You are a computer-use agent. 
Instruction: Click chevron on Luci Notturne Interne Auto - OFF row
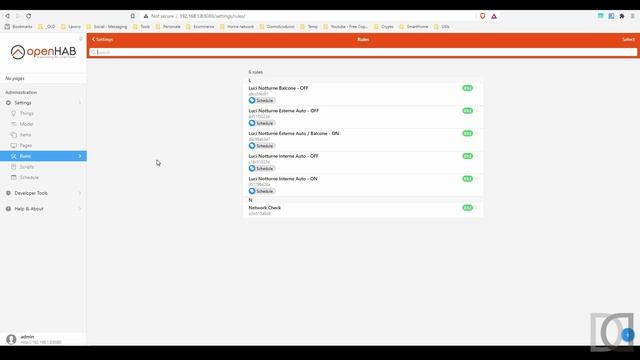[x=477, y=156]
